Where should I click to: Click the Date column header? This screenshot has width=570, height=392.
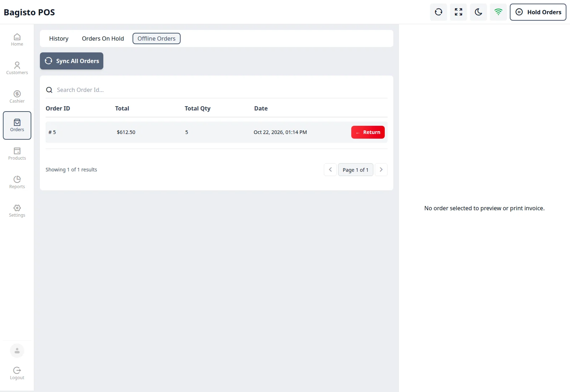click(x=261, y=108)
